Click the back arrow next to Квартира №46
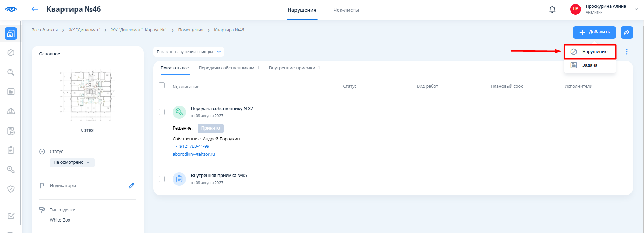The width and height of the screenshot is (644, 233). coord(35,9)
